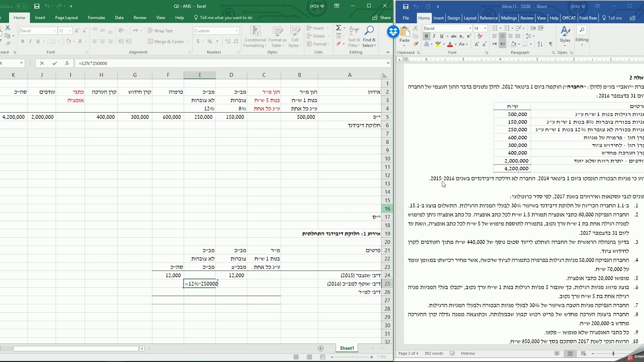Adjust the Excel zoom slider
Viewport: 644px width, 362px height.
click(x=351, y=357)
